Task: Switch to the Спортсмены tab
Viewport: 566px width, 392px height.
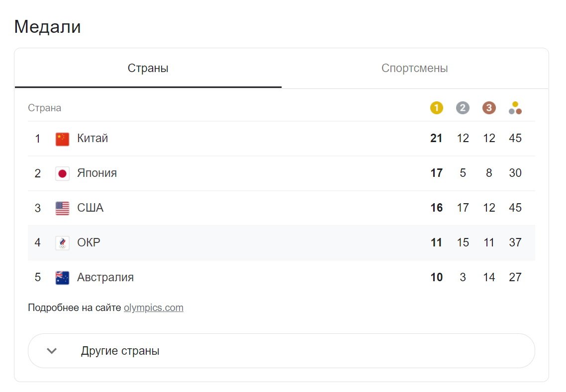Action: pyautogui.click(x=414, y=68)
